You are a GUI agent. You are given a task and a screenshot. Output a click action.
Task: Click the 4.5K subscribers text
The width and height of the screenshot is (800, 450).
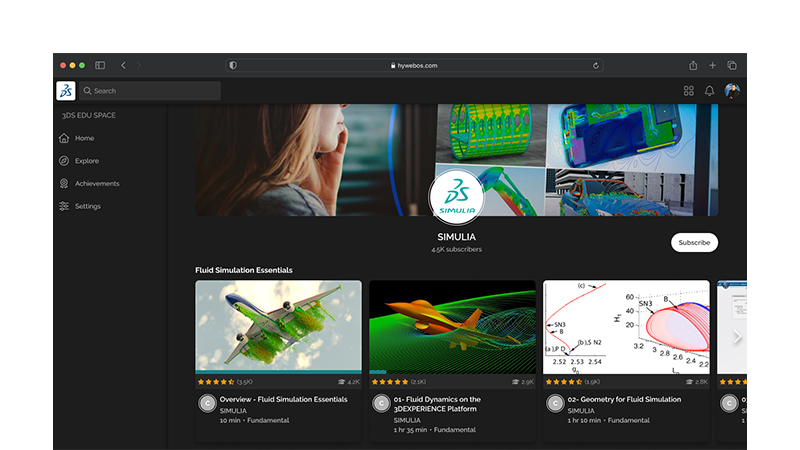[457, 249]
